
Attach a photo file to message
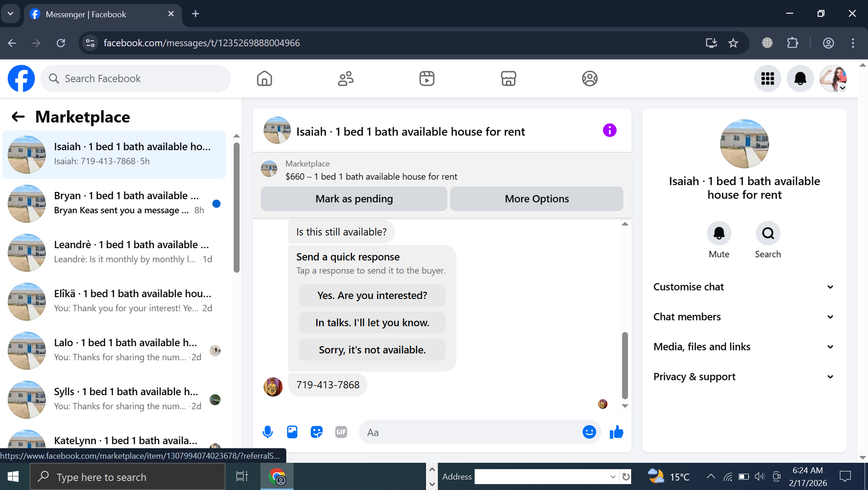tap(292, 432)
